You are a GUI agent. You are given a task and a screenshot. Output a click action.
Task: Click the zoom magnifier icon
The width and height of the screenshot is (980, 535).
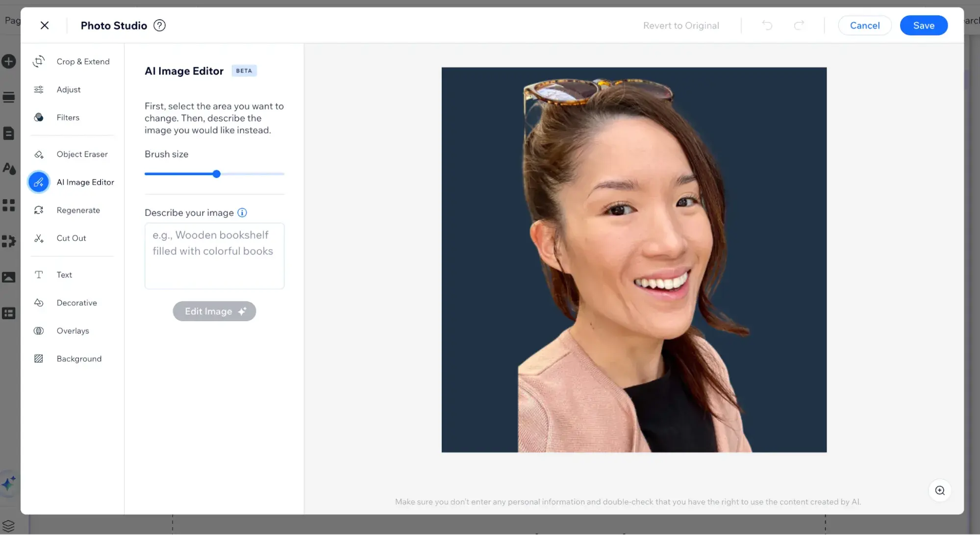click(939, 490)
